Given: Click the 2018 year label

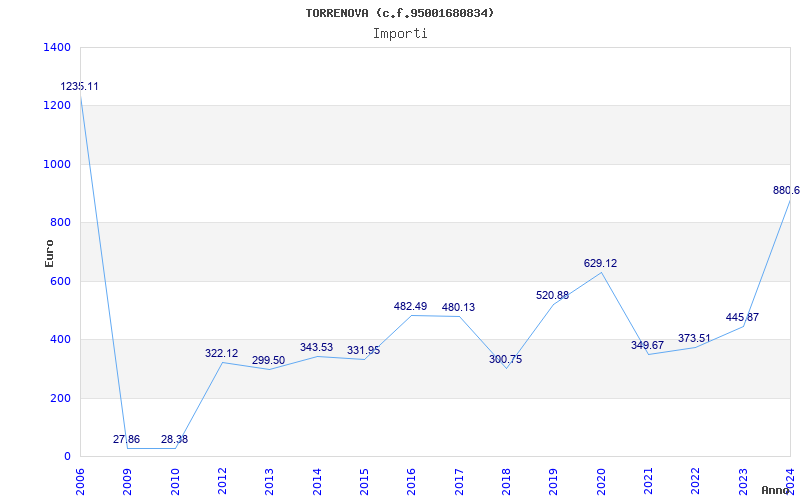Looking at the screenshot, I should tap(506, 482).
